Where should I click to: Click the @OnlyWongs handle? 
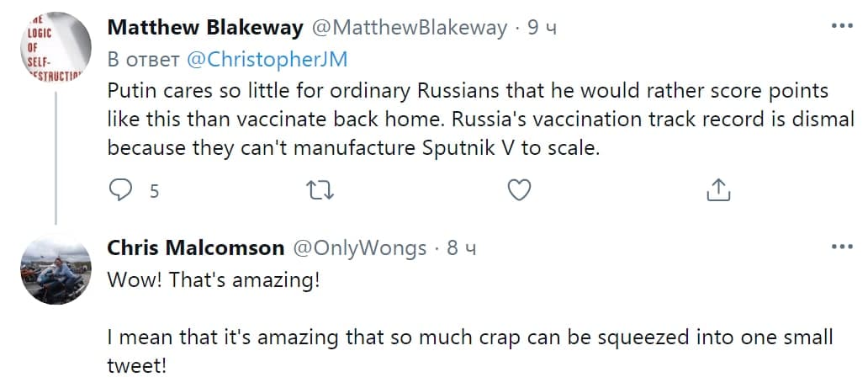pos(358,247)
